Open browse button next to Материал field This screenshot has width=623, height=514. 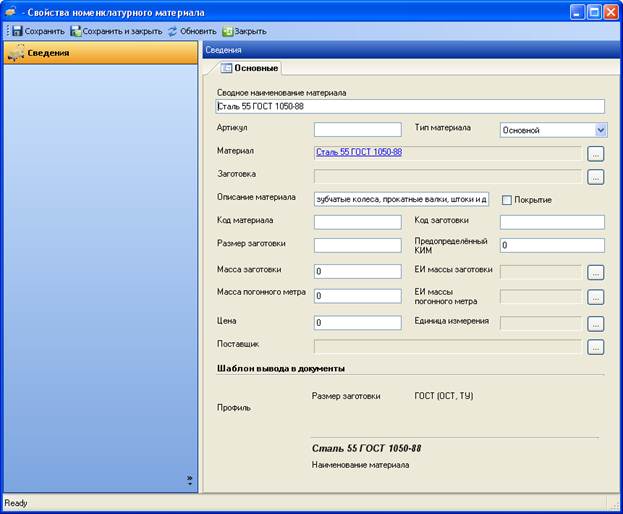point(595,154)
